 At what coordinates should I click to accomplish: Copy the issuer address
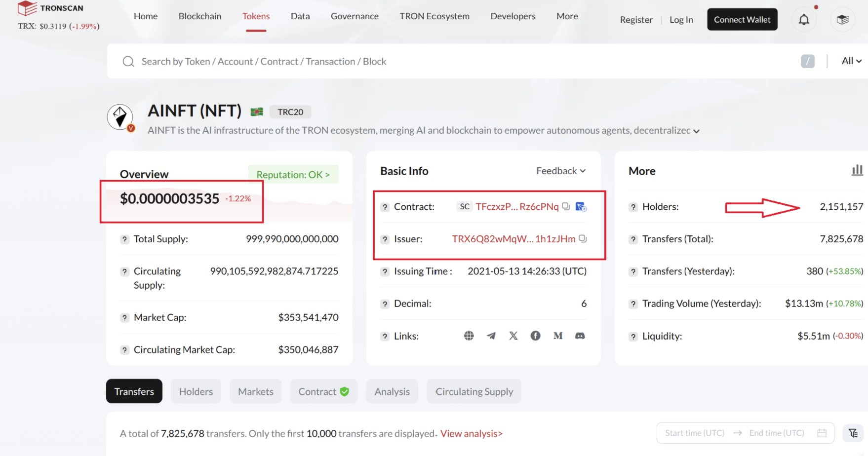pos(583,239)
